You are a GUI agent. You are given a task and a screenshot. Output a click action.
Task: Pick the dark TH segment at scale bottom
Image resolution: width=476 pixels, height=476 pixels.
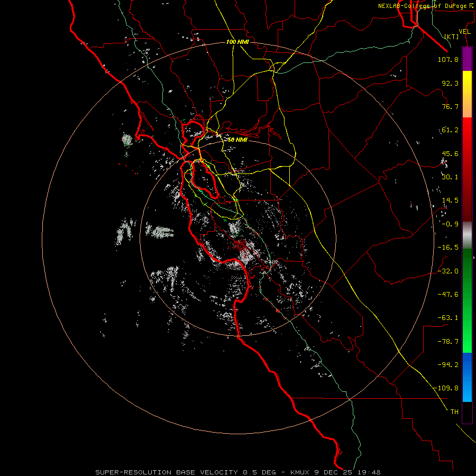[467, 413]
